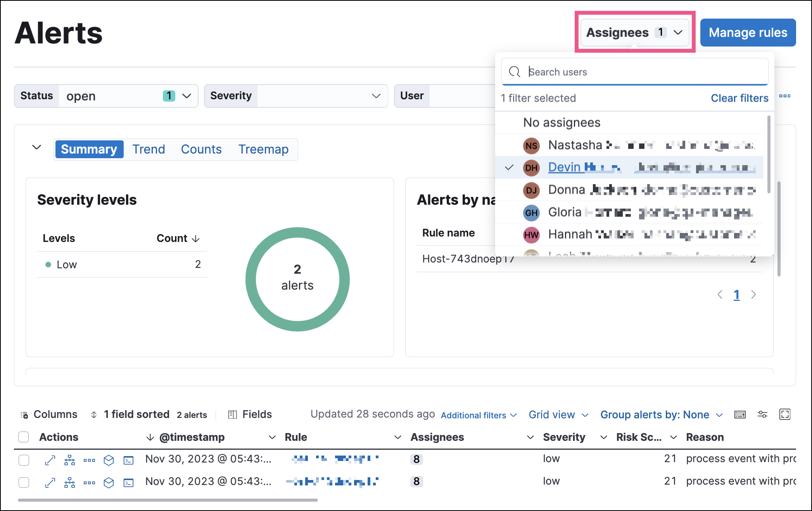Expand the first alert's details flyout
Image resolution: width=812 pixels, height=511 pixels.
(50, 460)
